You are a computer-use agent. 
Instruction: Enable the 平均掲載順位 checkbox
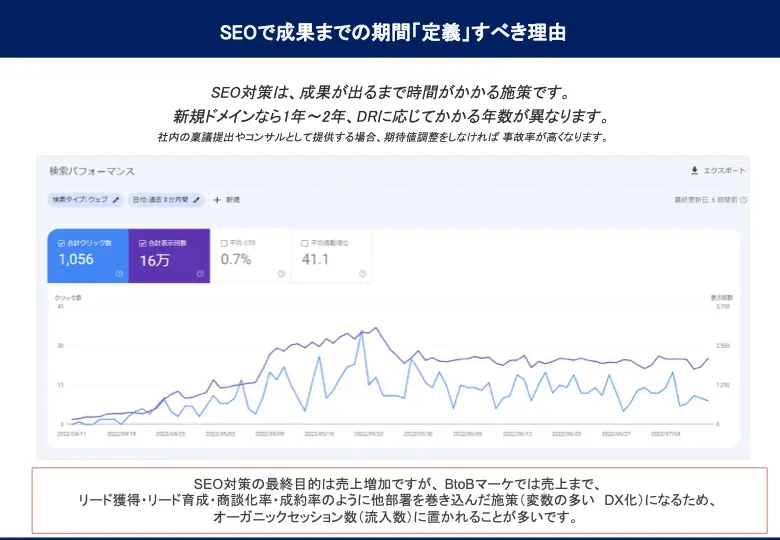tap(305, 243)
